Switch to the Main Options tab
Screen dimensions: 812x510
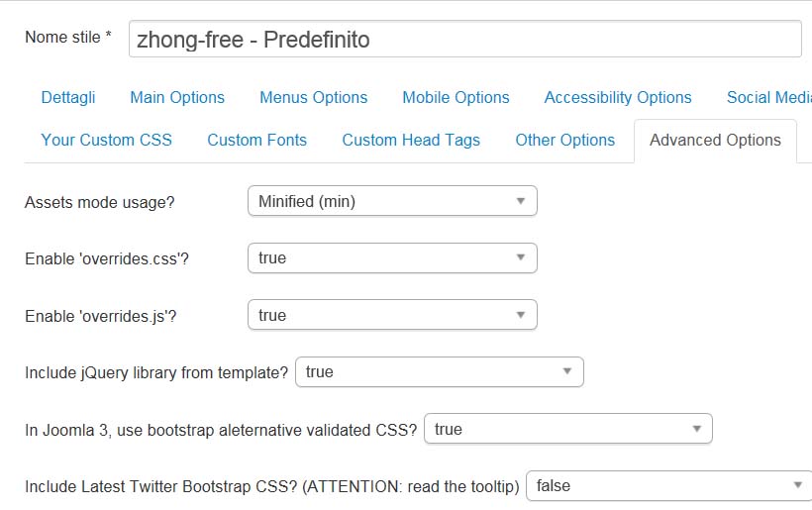177,97
